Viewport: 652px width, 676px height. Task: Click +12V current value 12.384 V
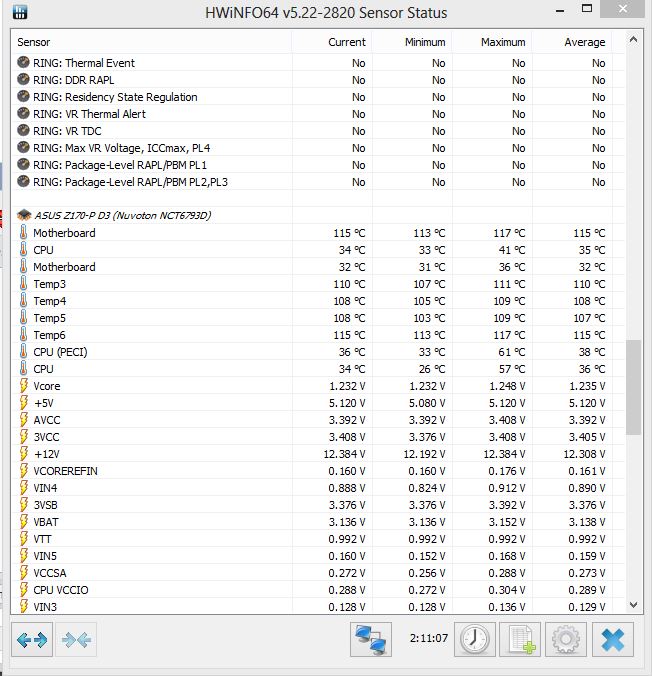pyautogui.click(x=344, y=454)
